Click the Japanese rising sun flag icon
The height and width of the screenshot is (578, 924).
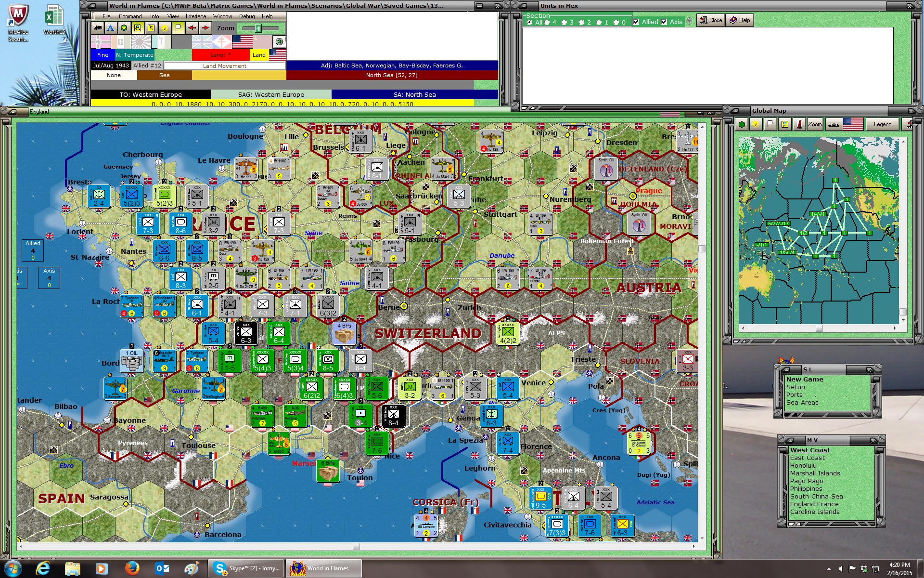141,42
